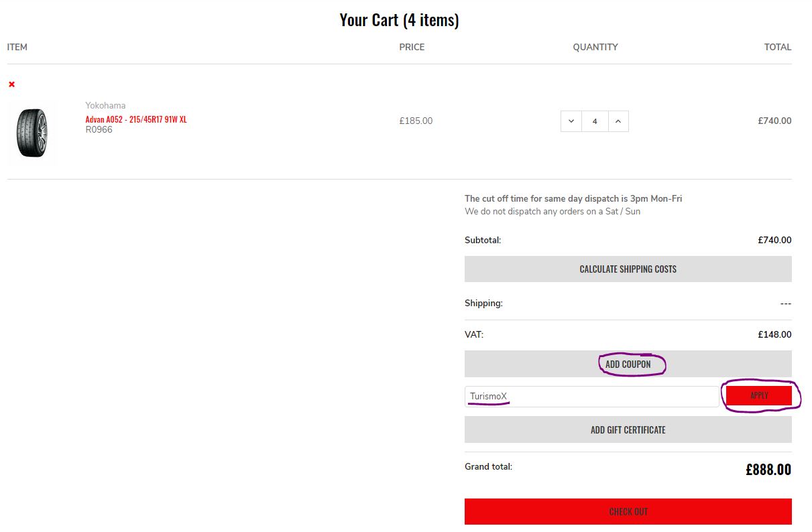Expand Calculate Shipping Costs section
Image resolution: width=812 pixels, height=532 pixels.
[628, 269]
